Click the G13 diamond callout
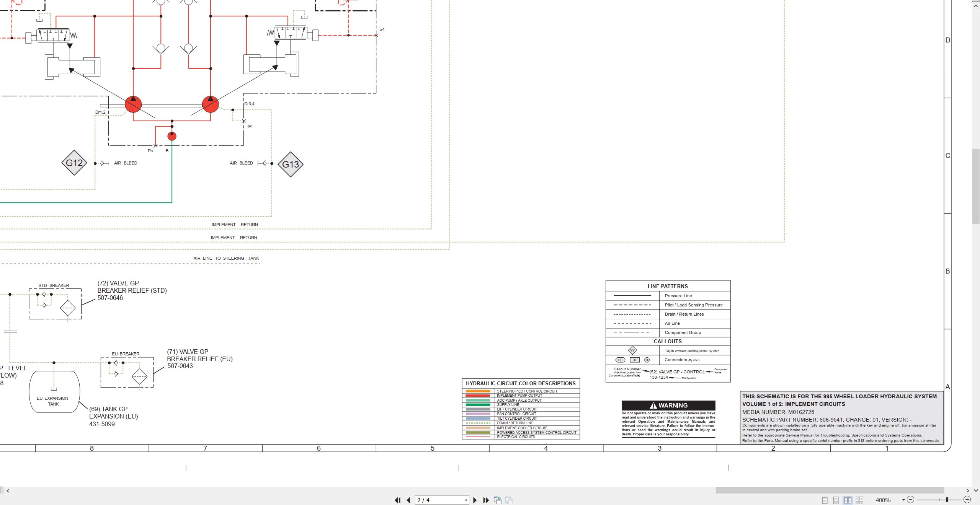This screenshot has width=980, height=505. click(291, 165)
